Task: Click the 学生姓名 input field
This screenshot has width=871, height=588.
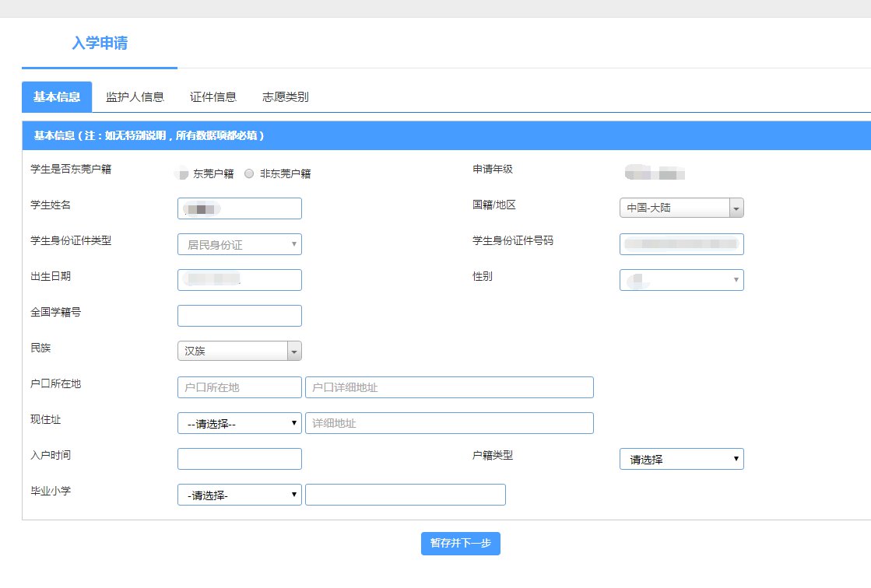Action: click(239, 208)
